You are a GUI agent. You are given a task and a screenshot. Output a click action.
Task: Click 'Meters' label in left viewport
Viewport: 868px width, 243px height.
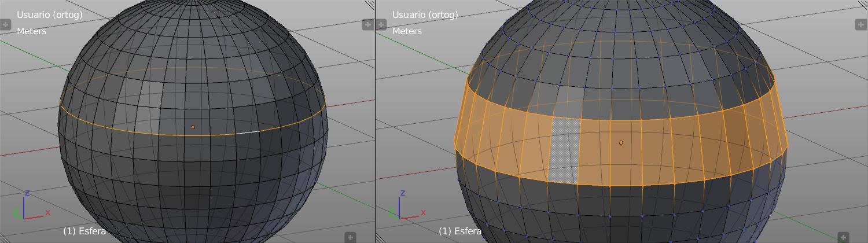[31, 31]
